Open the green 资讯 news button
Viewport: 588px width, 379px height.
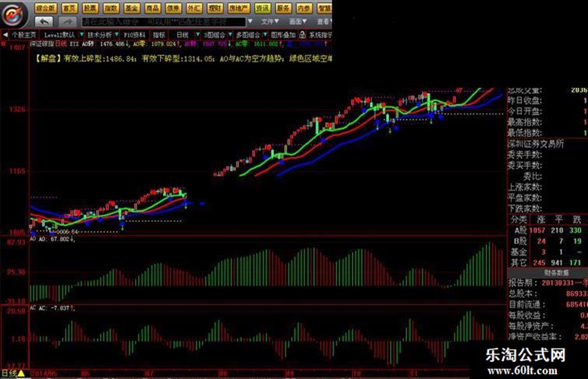point(262,8)
